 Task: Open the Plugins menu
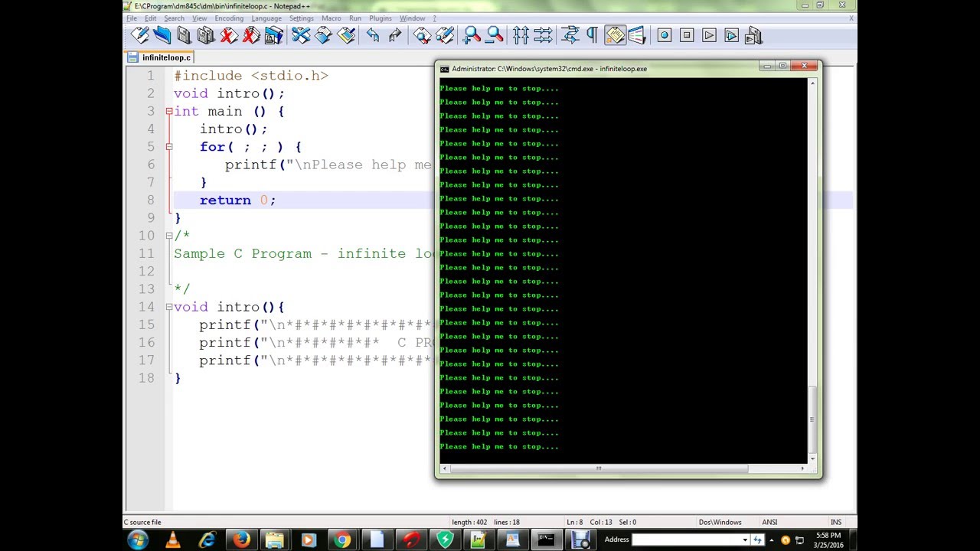click(381, 18)
